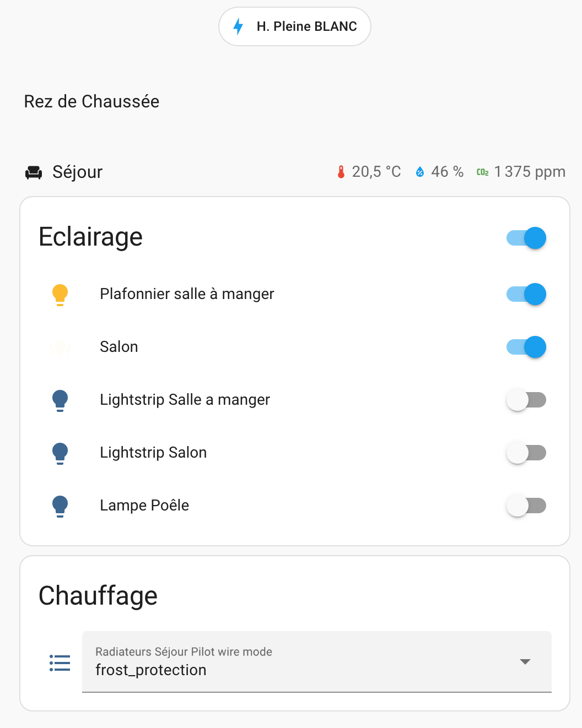The width and height of the screenshot is (582, 728).
Task: Click the lightning bolt energy icon
Action: [238, 26]
